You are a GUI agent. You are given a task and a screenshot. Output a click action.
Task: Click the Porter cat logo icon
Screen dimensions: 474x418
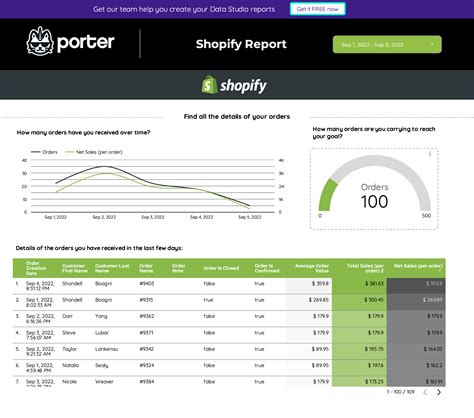click(40, 41)
